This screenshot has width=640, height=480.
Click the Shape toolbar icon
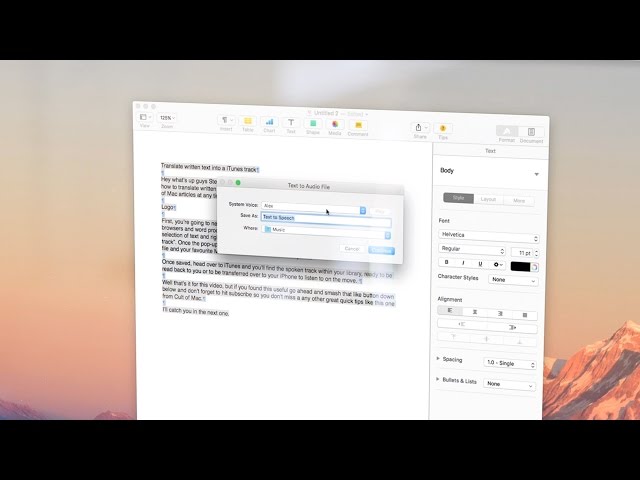pos(313,123)
